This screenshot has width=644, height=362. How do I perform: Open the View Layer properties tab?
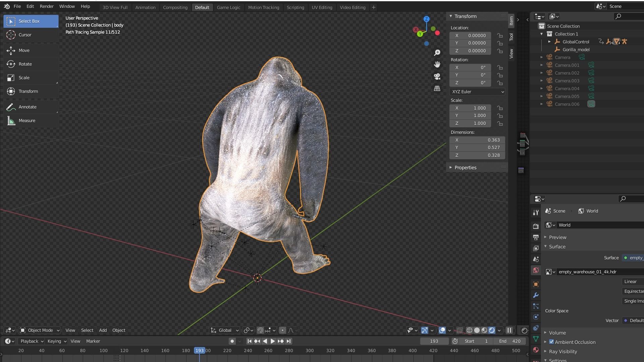tap(536, 248)
